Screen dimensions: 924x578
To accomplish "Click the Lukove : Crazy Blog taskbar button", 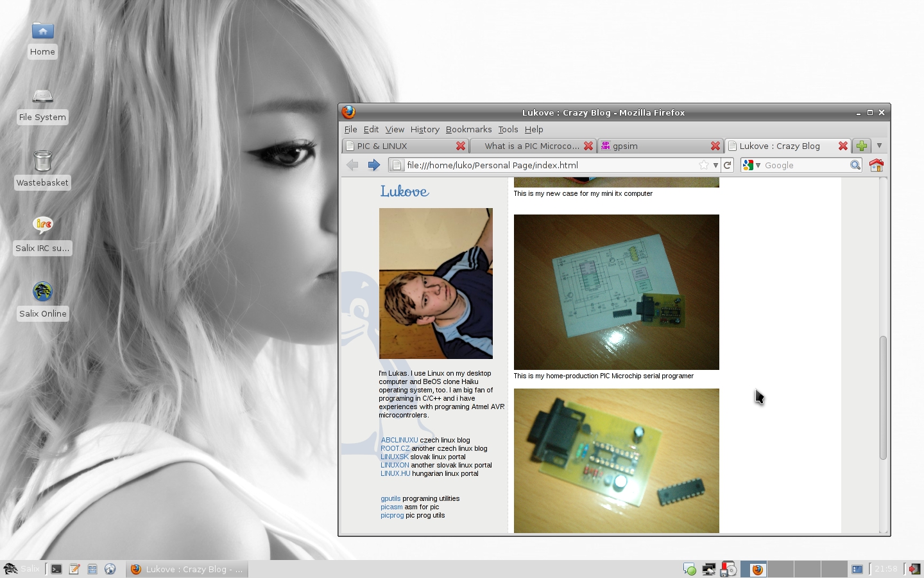I will tap(187, 569).
